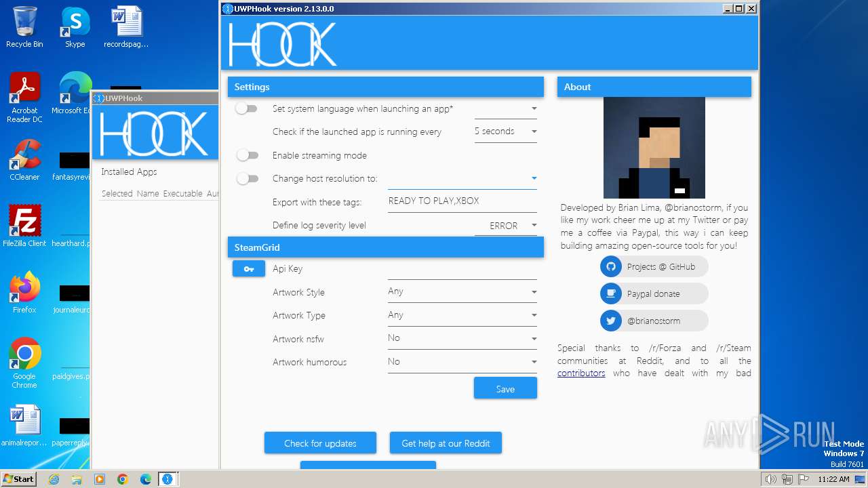Viewport: 868px width, 488px height.
Task: Switch to UWPHook taskbar button
Action: (x=167, y=479)
